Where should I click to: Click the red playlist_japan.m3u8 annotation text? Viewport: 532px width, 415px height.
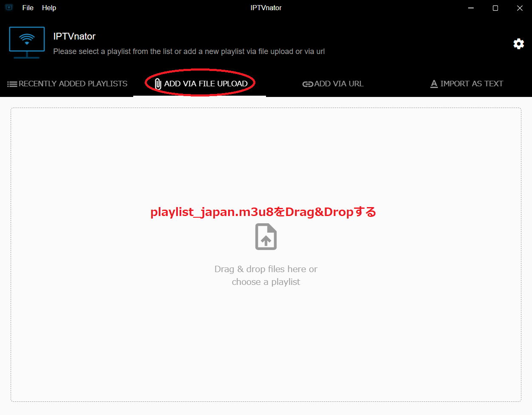tap(263, 212)
